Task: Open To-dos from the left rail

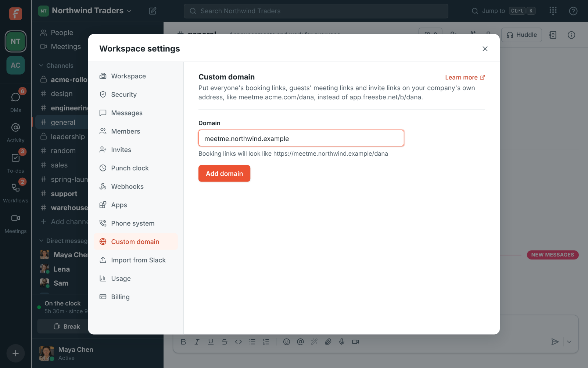Action: 15,162
